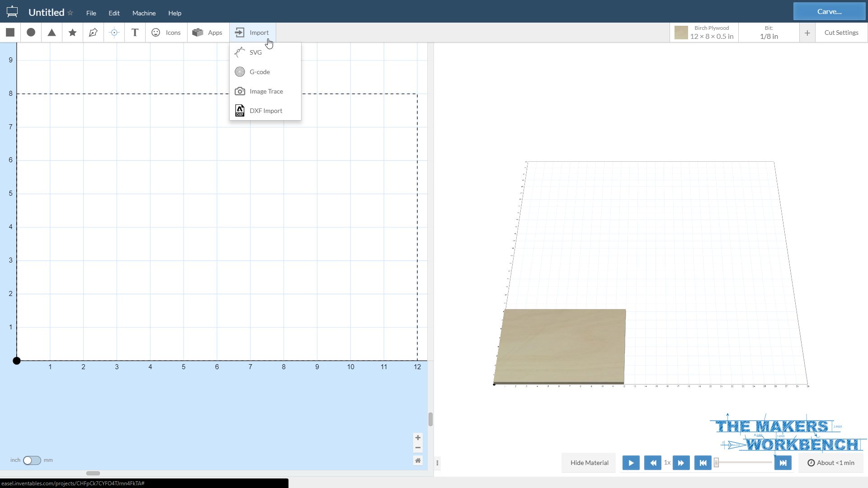868x488 pixels.
Task: Choose DXF Import from the menu
Action: (x=266, y=110)
